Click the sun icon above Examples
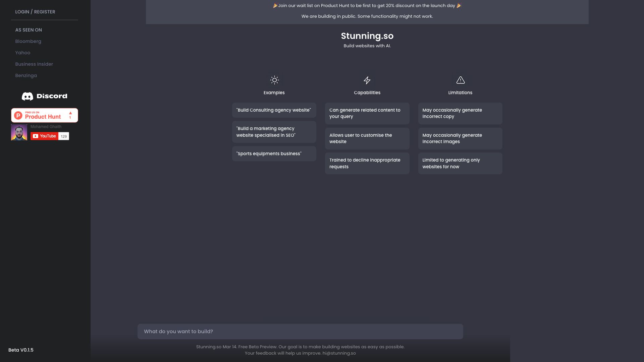 (x=274, y=80)
